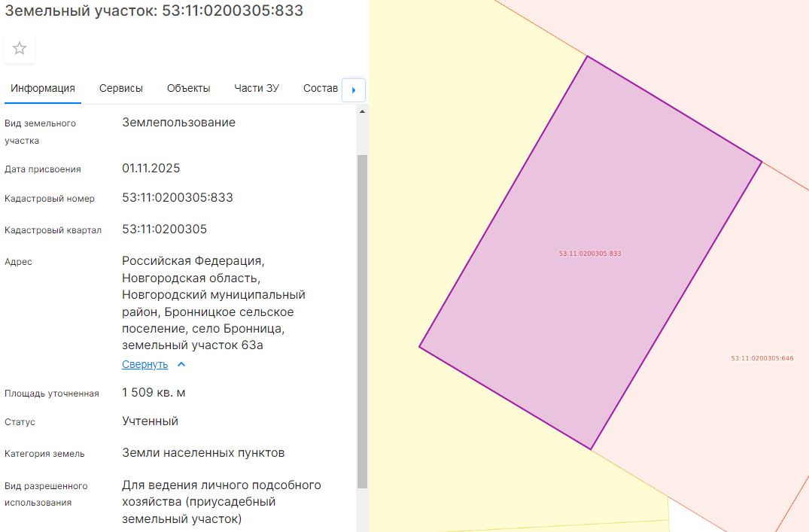
Task: Click the chevron next to Свернуть
Action: 181,364
